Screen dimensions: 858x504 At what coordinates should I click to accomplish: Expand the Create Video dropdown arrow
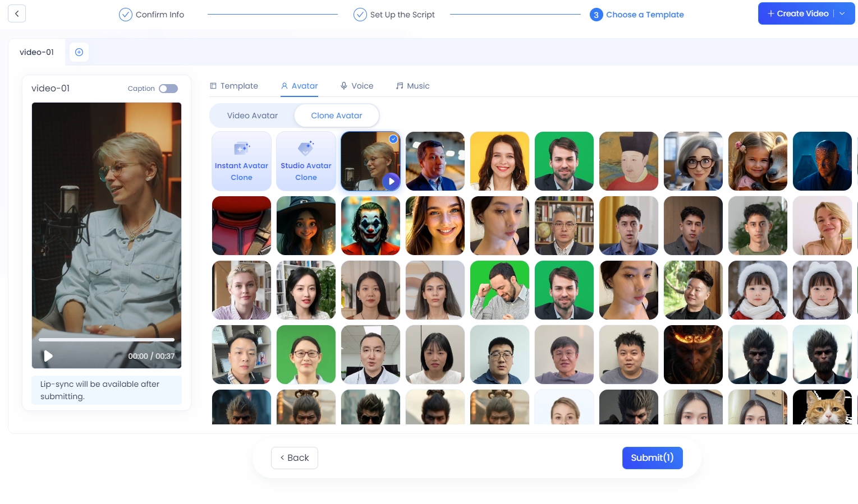[x=842, y=14]
